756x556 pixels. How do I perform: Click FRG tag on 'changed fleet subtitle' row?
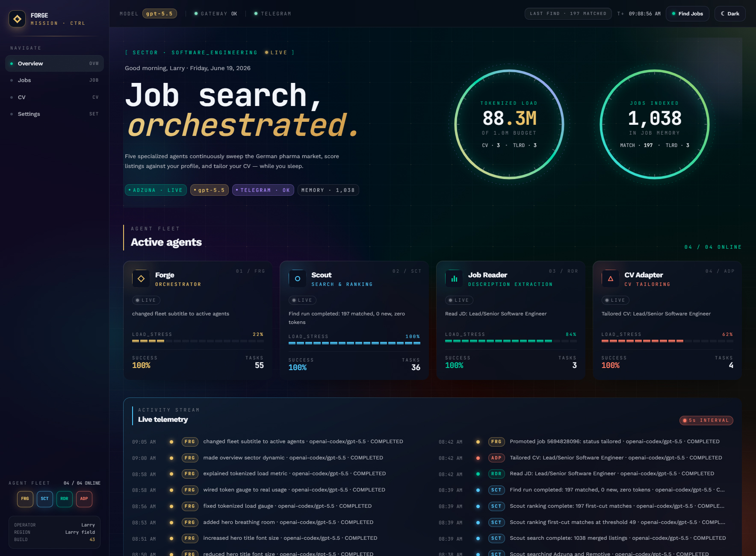(x=190, y=442)
